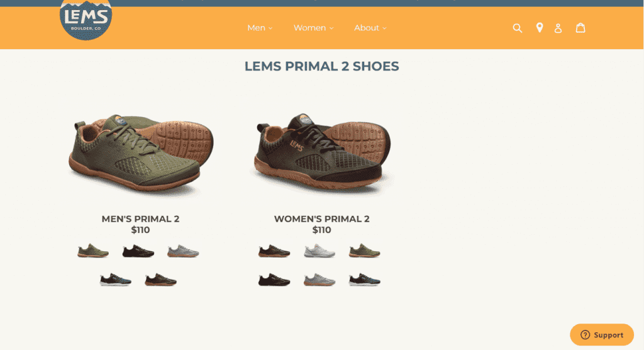Screen dimensions: 644x350
Task: Expand the About dropdown menu
Action: [x=370, y=28]
